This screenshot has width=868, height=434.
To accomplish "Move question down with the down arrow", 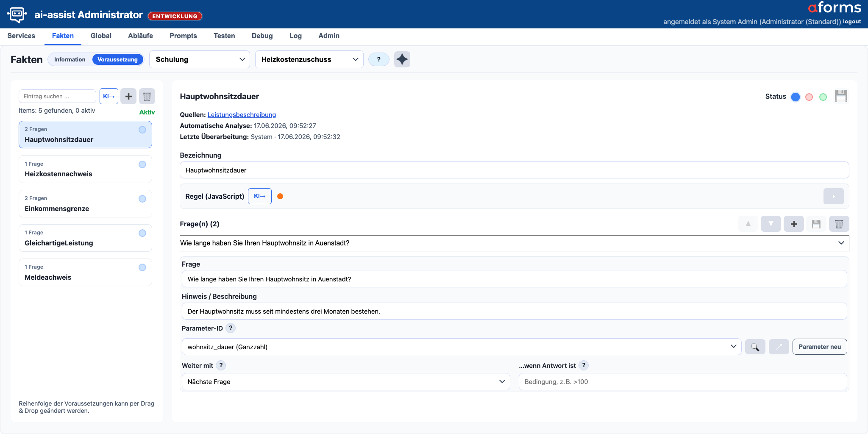I will click(771, 224).
